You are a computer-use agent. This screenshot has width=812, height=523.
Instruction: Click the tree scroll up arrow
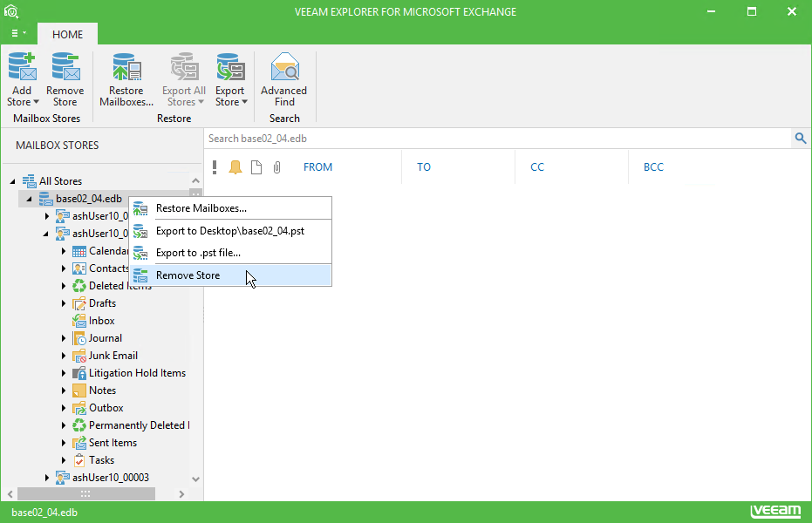coord(195,180)
